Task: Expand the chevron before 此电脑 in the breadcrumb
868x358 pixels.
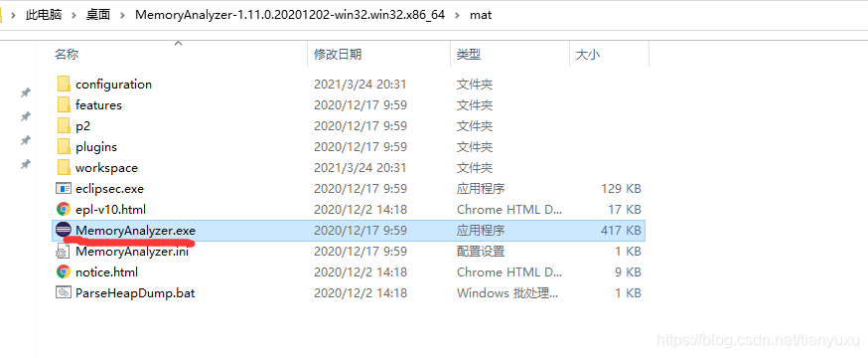Action: [13, 16]
